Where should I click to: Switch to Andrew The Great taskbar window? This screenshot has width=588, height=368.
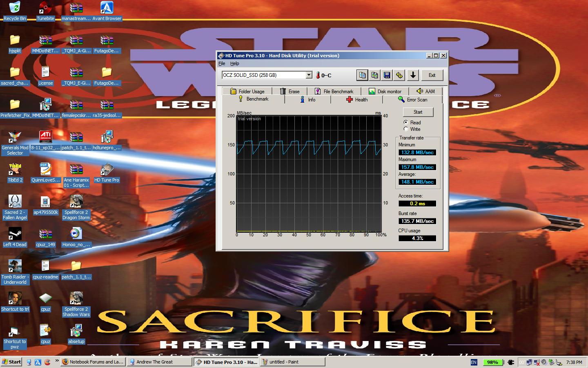tap(159, 362)
